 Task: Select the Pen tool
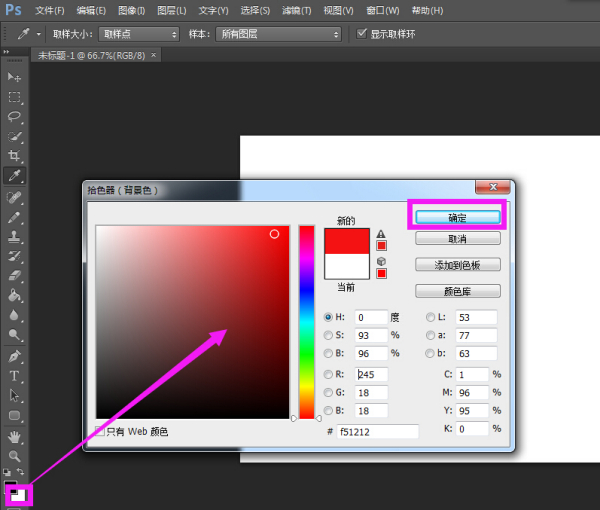pyautogui.click(x=14, y=356)
